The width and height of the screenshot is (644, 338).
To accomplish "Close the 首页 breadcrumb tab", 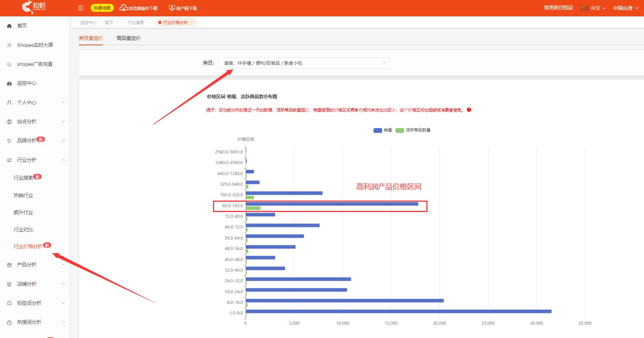I will (117, 22).
